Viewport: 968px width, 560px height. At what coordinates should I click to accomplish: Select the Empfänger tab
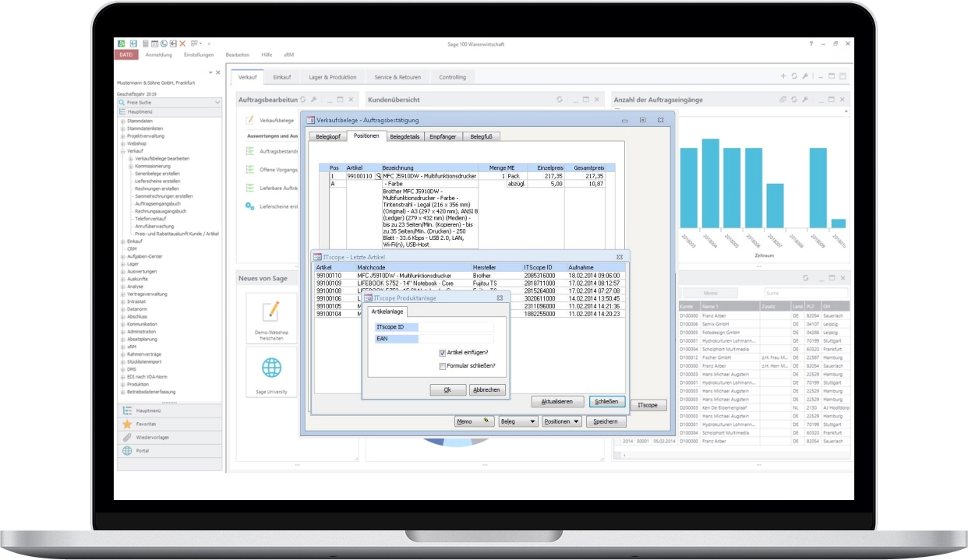click(443, 136)
